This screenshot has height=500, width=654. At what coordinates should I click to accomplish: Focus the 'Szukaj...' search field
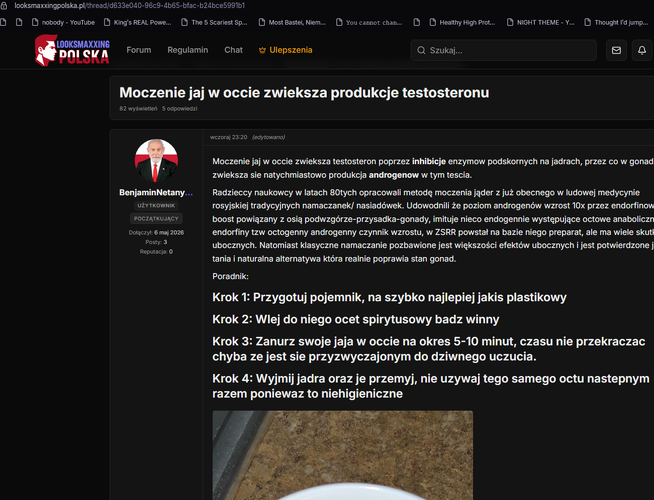click(x=503, y=50)
